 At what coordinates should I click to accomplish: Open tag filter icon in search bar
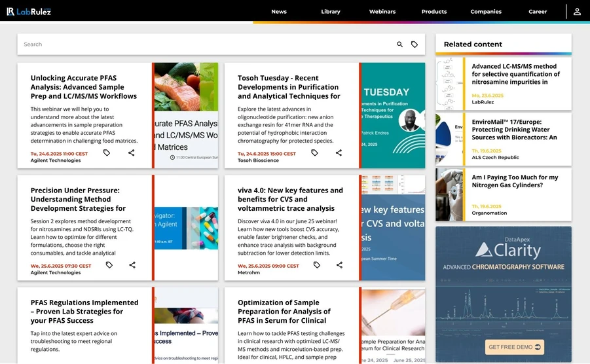(x=415, y=45)
